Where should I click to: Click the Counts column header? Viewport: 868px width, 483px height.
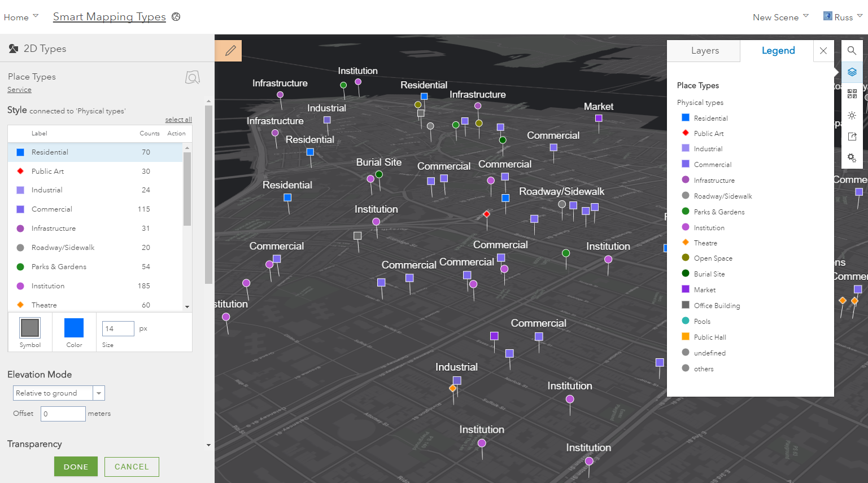pos(150,134)
